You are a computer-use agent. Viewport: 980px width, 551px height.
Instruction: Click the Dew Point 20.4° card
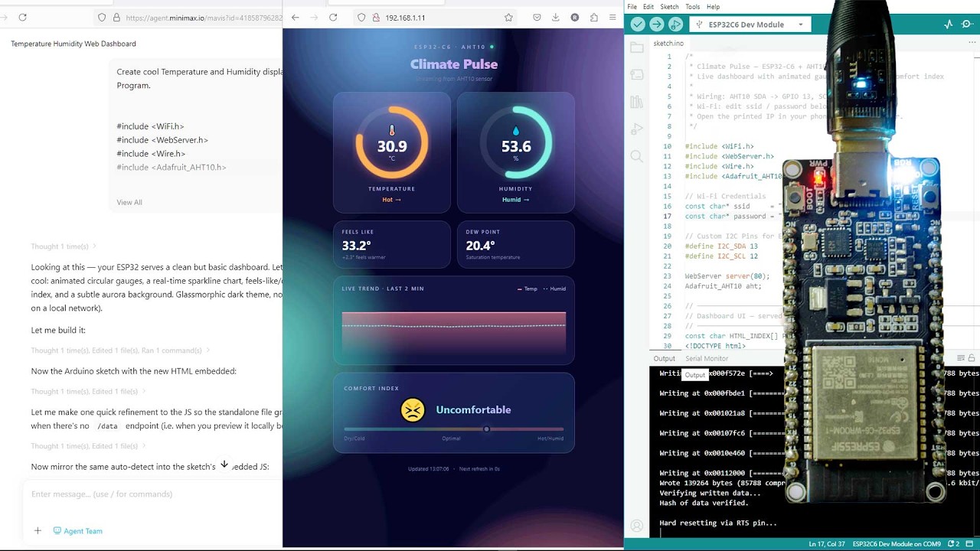coord(516,244)
